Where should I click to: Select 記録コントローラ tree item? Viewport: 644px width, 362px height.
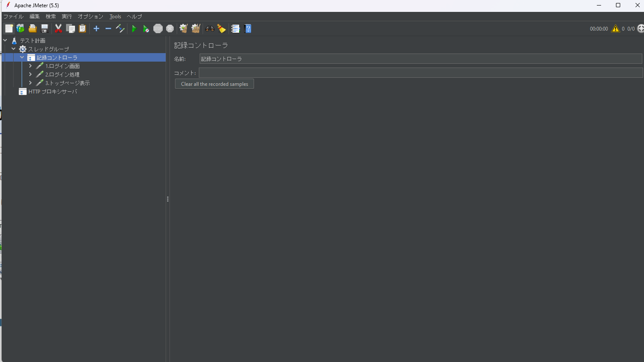click(x=57, y=57)
